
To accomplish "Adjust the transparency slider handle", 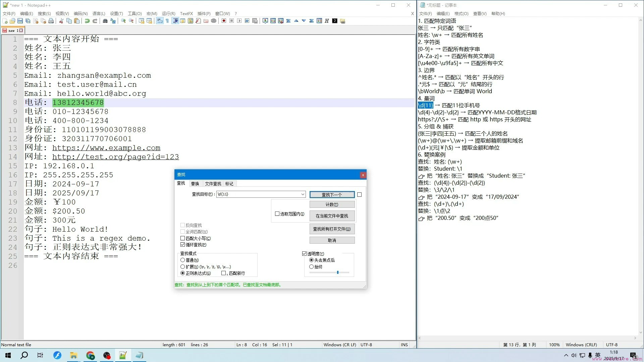I will tap(338, 273).
